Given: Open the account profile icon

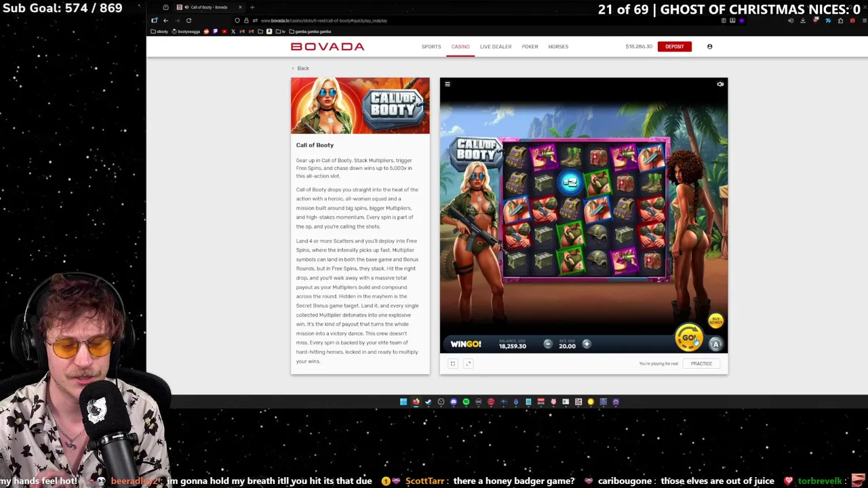Looking at the screenshot, I should click(710, 47).
